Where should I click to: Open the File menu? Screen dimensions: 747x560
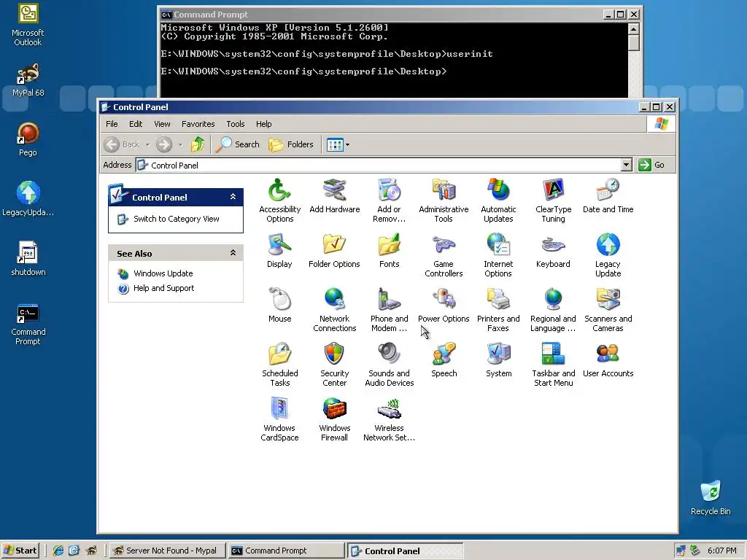112,124
